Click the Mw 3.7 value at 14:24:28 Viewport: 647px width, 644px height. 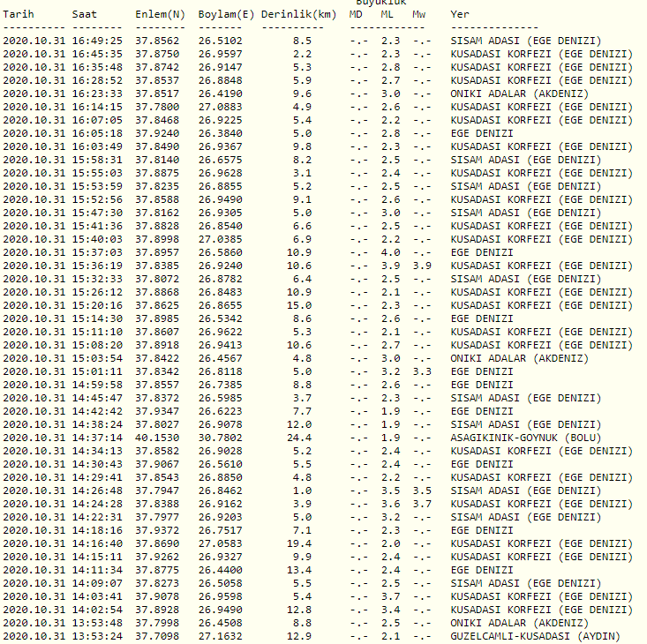422,504
